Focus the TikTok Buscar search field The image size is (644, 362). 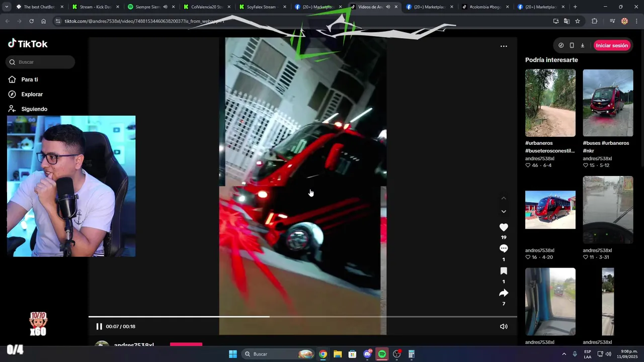40,62
